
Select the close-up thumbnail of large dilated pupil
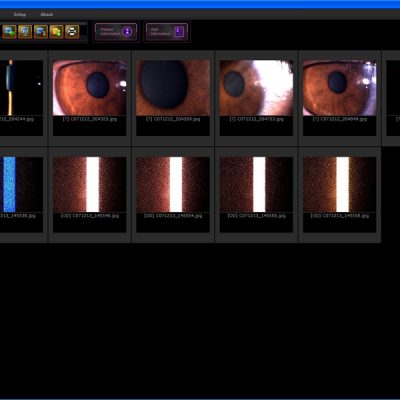pyautogui.click(x=173, y=88)
